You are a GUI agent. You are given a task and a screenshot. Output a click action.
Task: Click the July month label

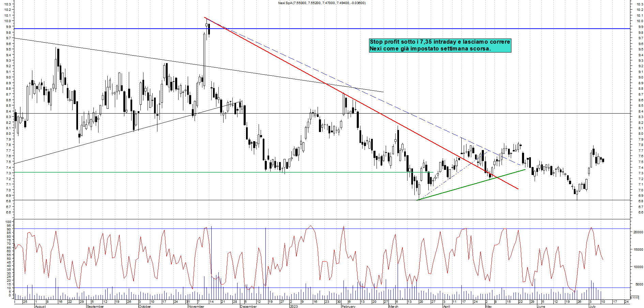click(x=593, y=306)
